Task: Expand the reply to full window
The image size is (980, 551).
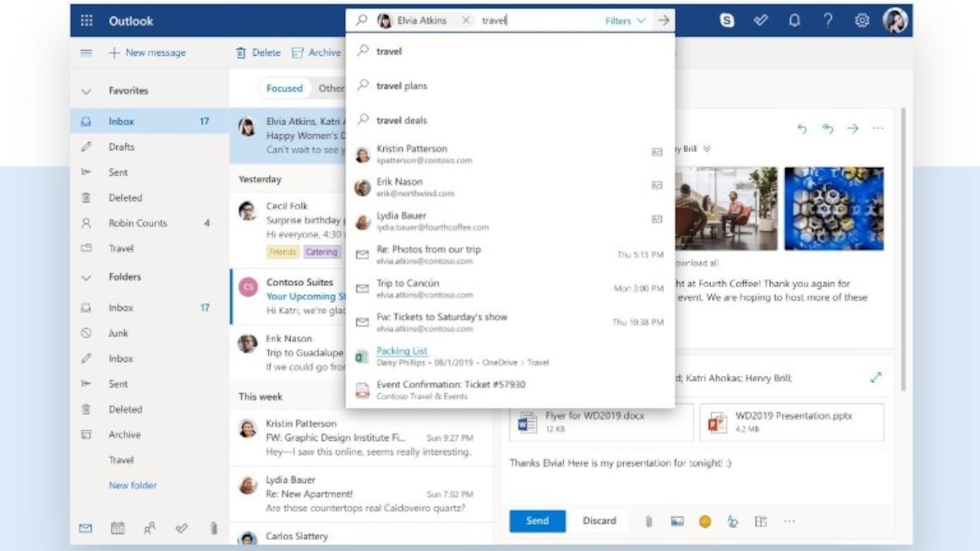Action: [x=876, y=378]
